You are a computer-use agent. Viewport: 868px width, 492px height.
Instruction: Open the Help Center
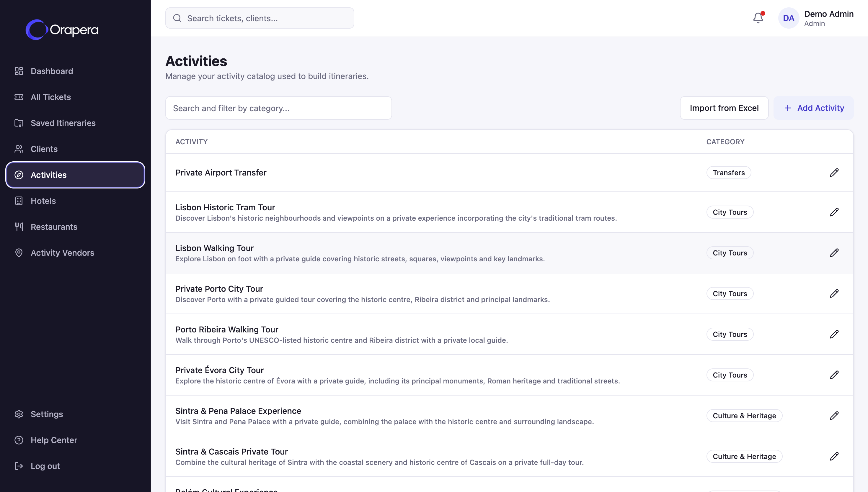(75, 440)
